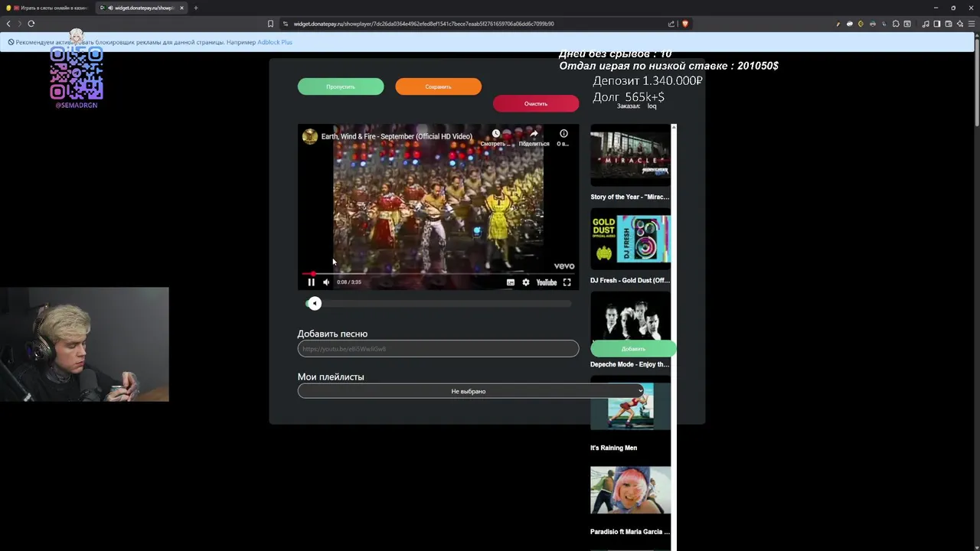Open video on YouTube via logo
The height and width of the screenshot is (551, 980).
pos(547,282)
